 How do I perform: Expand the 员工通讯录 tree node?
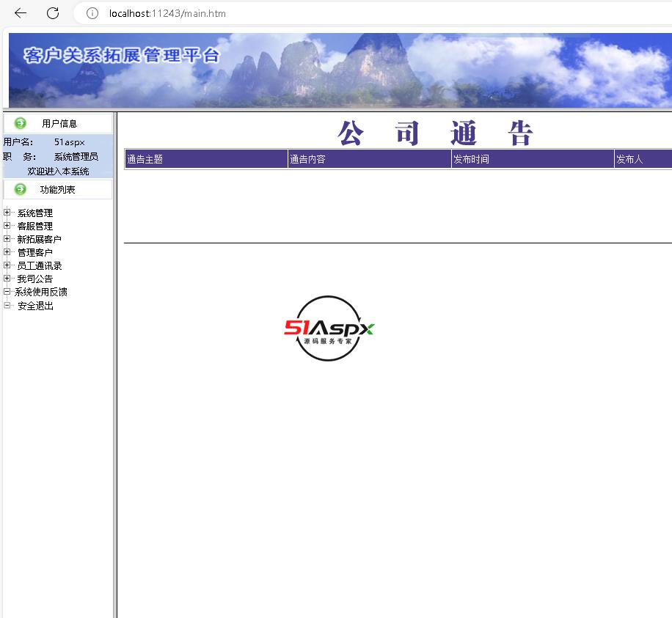tap(7, 265)
